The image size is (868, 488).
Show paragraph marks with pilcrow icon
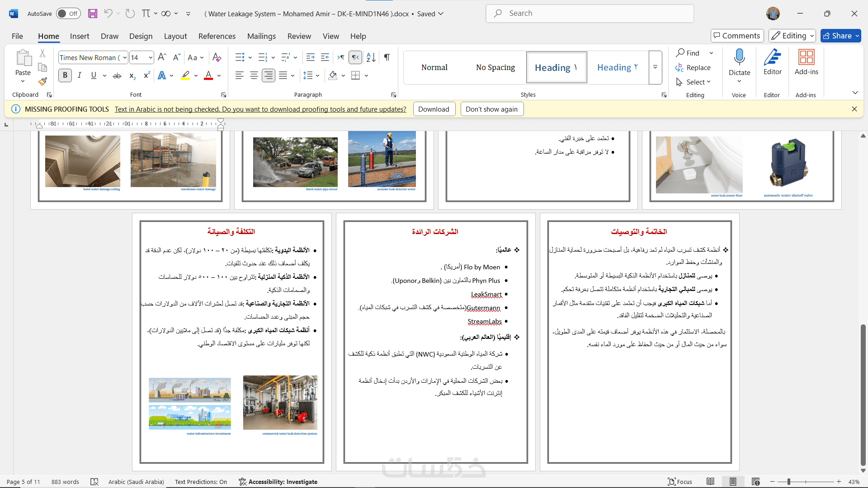point(387,57)
